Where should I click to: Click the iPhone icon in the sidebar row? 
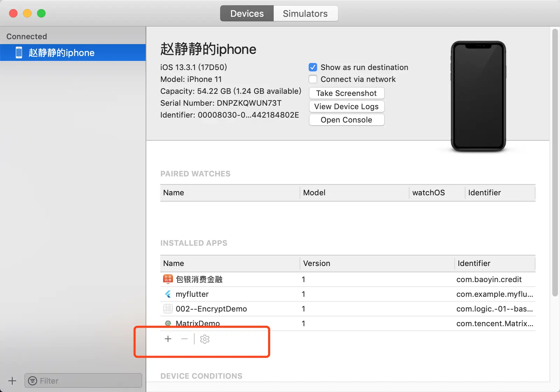click(x=19, y=52)
